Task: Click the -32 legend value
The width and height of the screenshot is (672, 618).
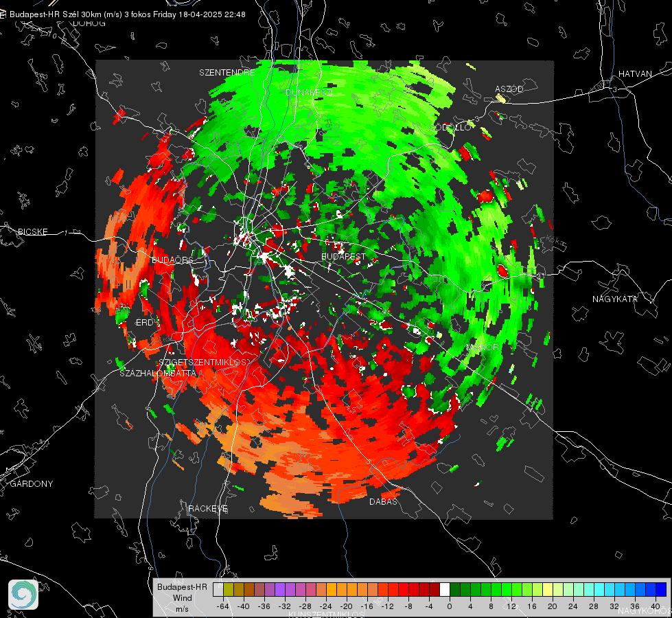Action: tap(285, 606)
